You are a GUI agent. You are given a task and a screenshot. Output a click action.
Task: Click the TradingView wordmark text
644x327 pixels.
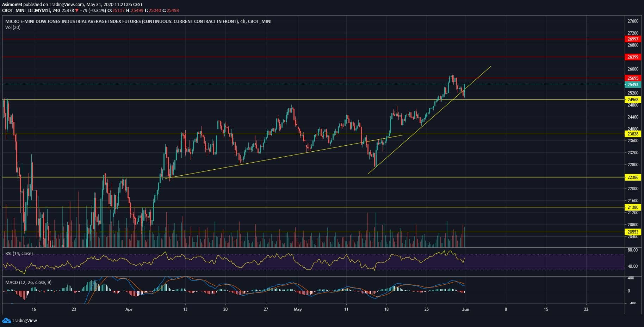(24, 321)
